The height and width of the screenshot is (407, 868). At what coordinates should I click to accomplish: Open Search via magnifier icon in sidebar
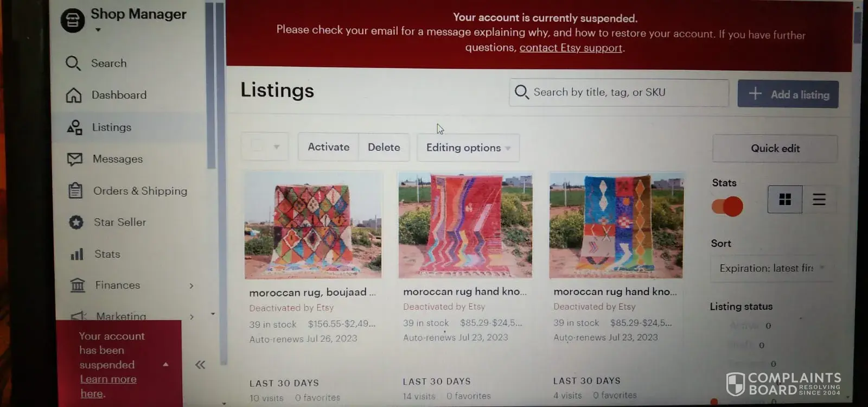coord(73,63)
